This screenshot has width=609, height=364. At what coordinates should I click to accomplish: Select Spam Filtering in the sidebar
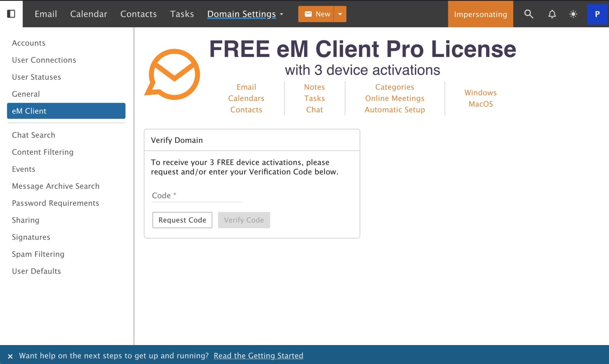(x=38, y=254)
